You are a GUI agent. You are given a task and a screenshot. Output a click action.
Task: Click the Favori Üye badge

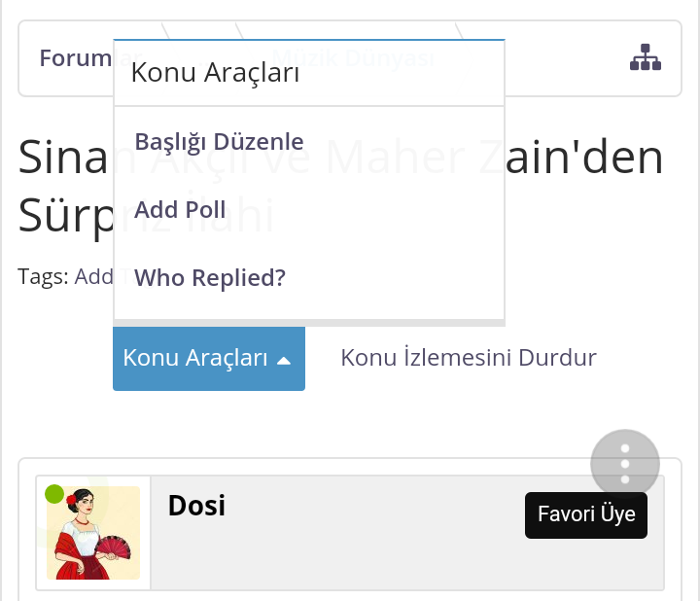(585, 514)
